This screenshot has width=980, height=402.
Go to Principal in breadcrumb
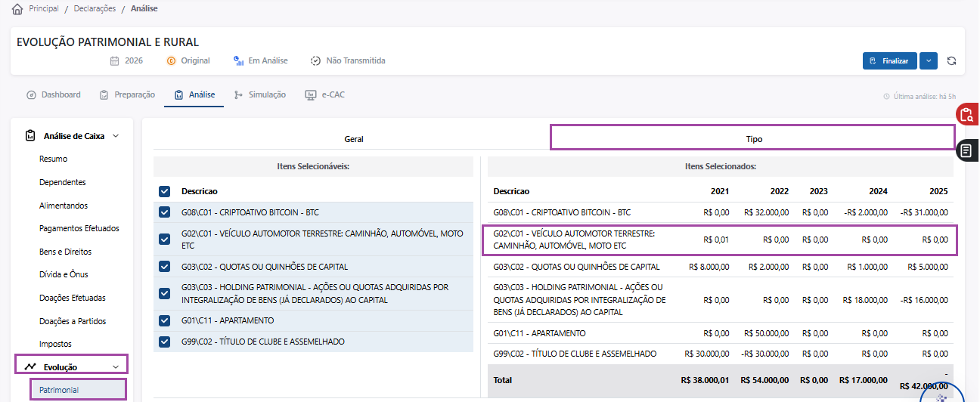coord(44,9)
